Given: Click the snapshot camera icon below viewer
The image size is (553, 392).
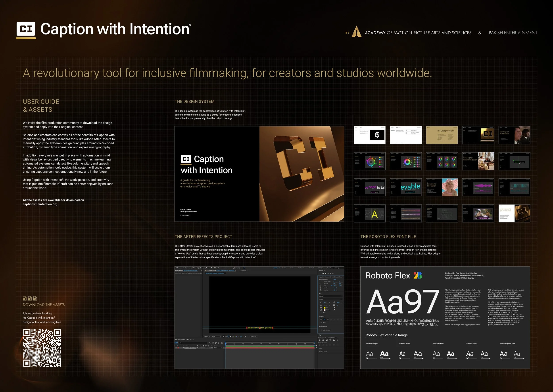Looking at the screenshot, I should click(x=245, y=337).
